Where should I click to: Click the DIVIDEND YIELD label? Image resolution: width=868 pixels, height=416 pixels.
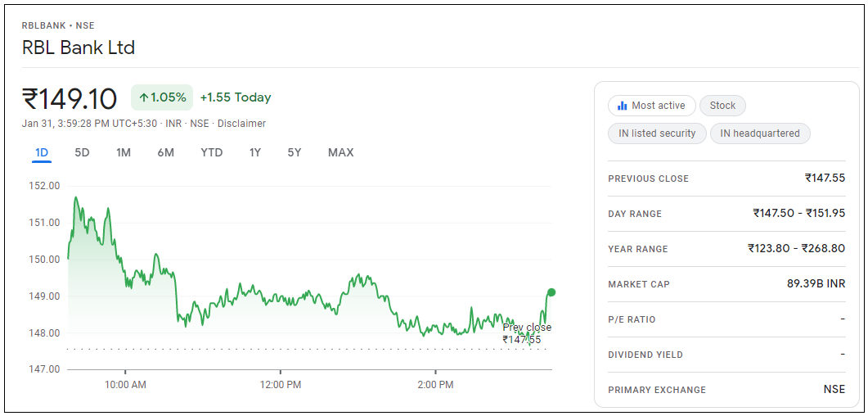pos(645,355)
